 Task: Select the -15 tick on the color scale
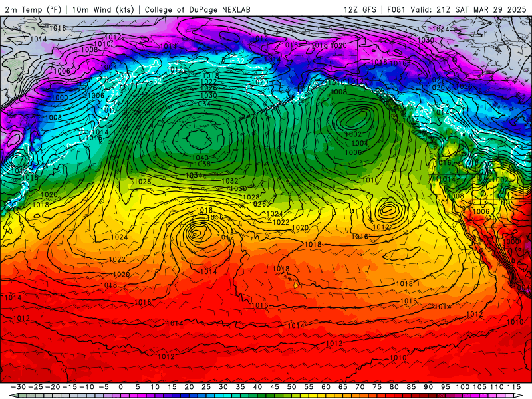point(69,387)
